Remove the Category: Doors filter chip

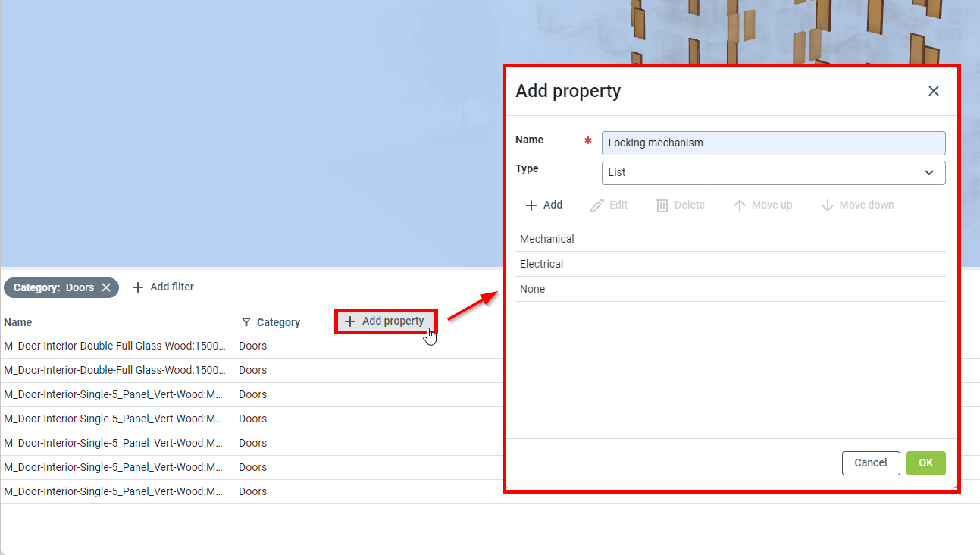click(x=106, y=287)
